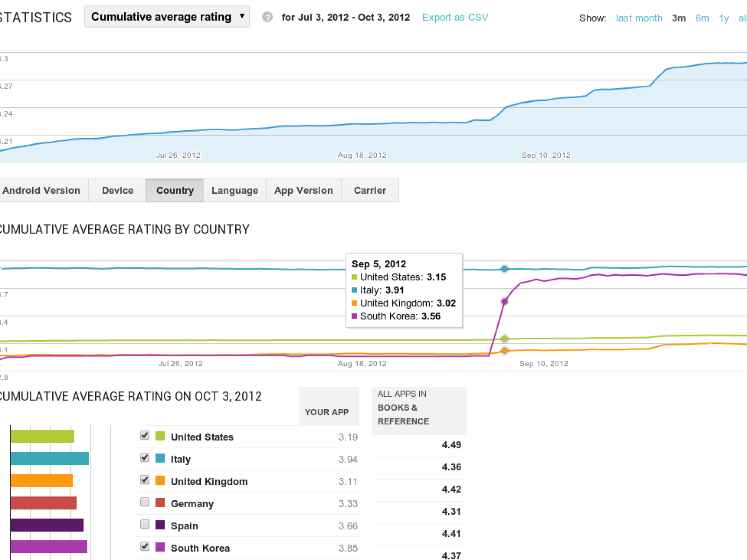Click the South Korea purple chart marker

pos(504,301)
